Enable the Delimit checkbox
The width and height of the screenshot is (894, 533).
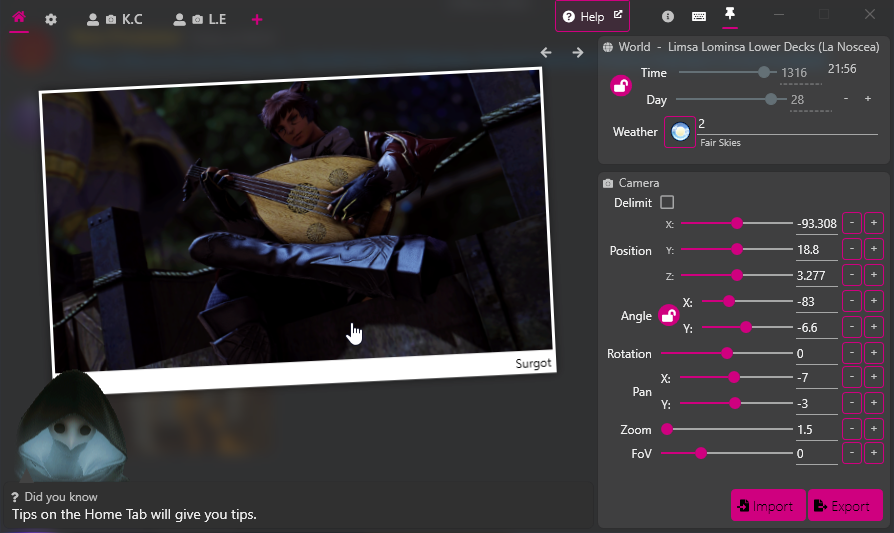pos(667,202)
